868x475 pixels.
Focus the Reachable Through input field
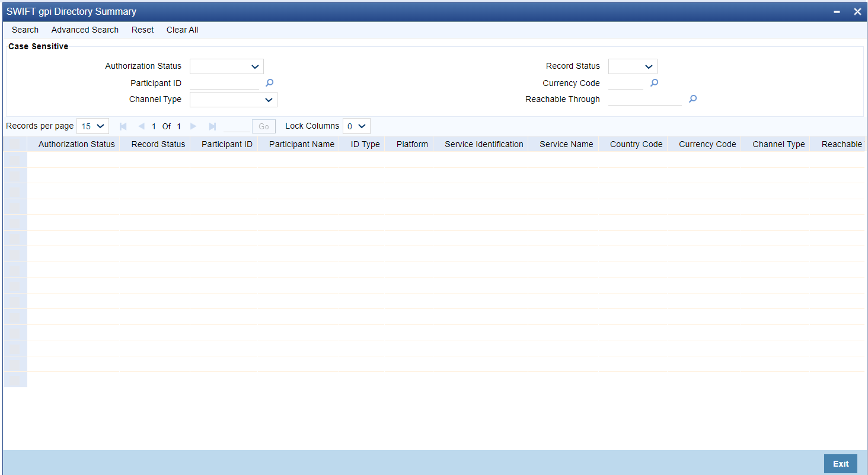(x=645, y=99)
